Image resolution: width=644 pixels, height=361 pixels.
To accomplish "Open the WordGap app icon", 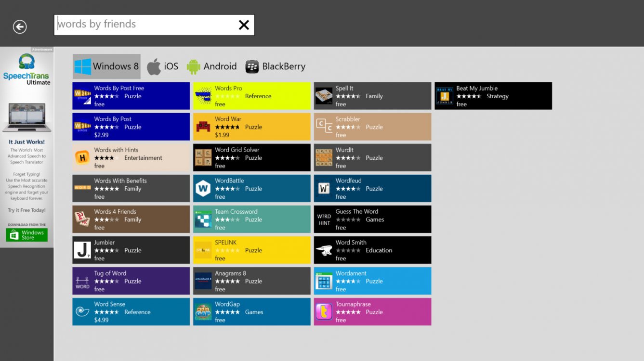I will tap(203, 311).
